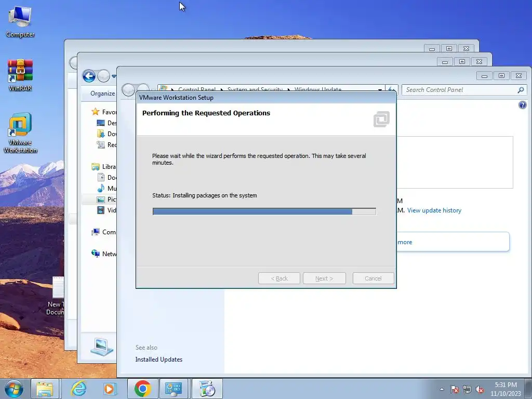Open address bar dropdown in Control Panel
The height and width of the screenshot is (399, 532).
tap(380, 90)
